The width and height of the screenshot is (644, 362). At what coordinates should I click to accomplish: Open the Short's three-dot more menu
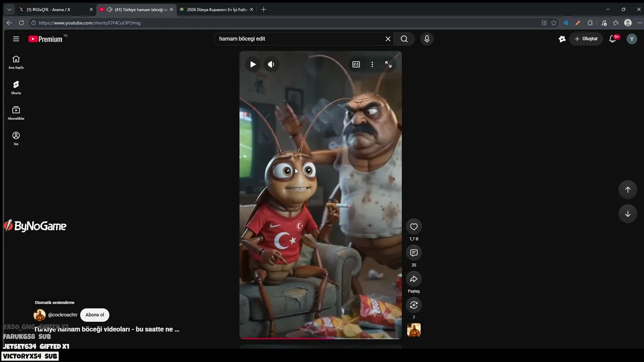(372, 64)
